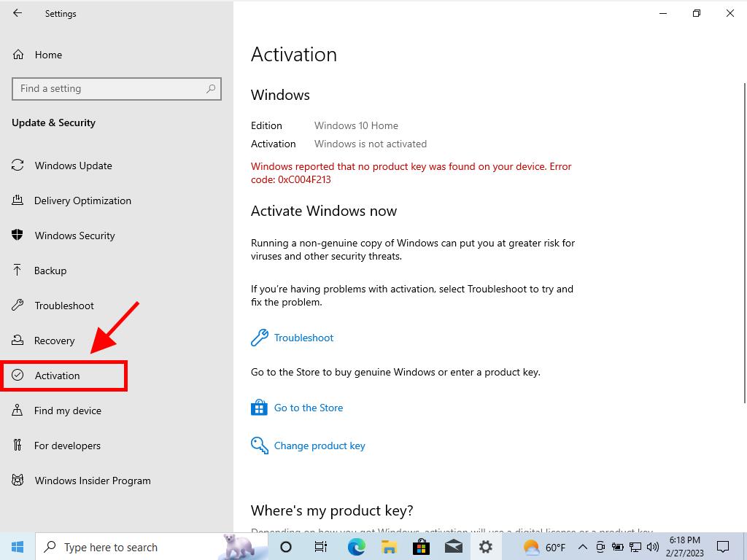Open the Windows Start menu
747x560 pixels.
click(x=18, y=547)
